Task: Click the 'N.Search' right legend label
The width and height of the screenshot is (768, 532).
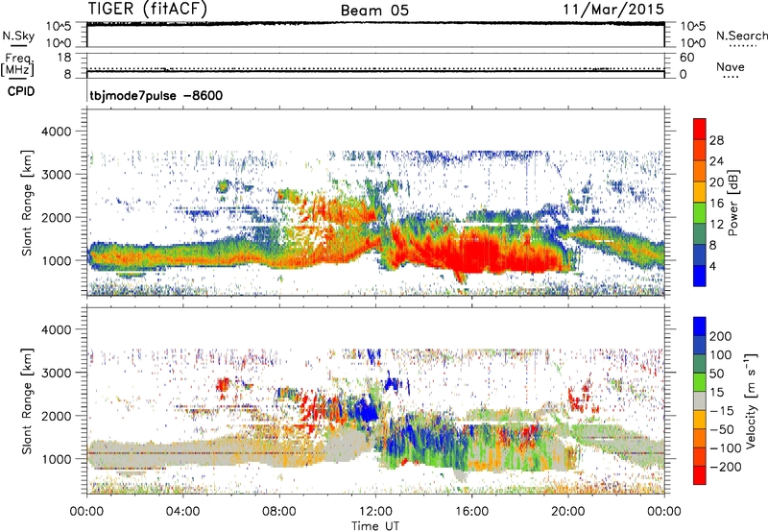Action: coord(741,36)
